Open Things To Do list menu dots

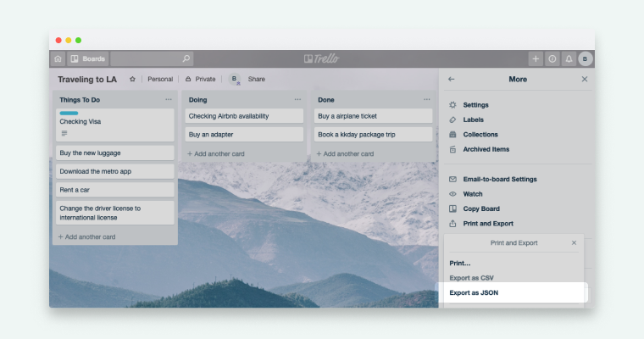(169, 99)
